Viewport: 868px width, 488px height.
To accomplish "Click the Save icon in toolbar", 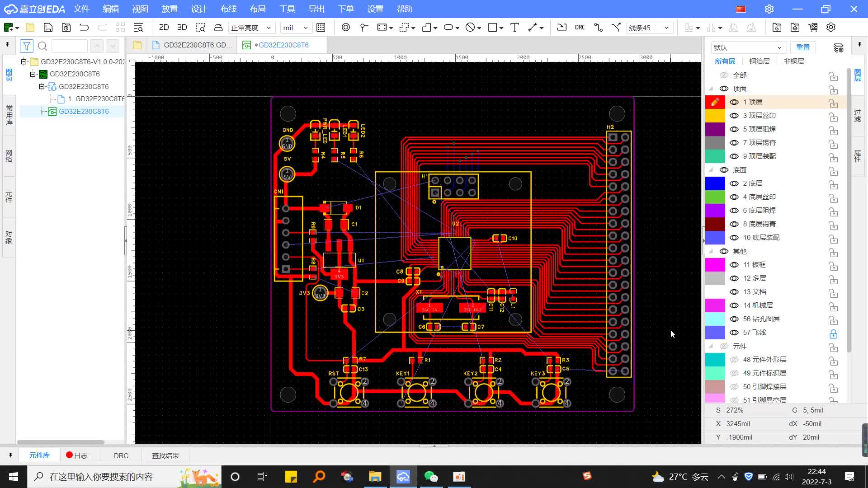I will point(48,28).
